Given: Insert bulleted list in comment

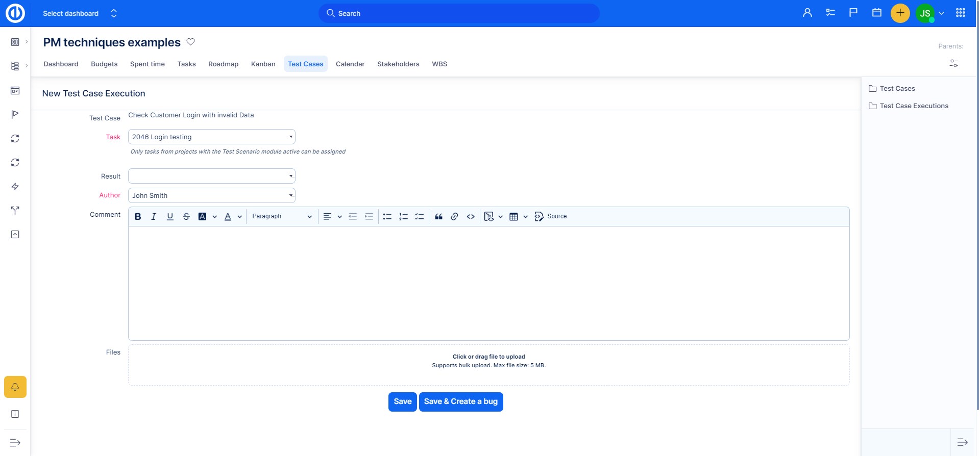Looking at the screenshot, I should point(387,217).
